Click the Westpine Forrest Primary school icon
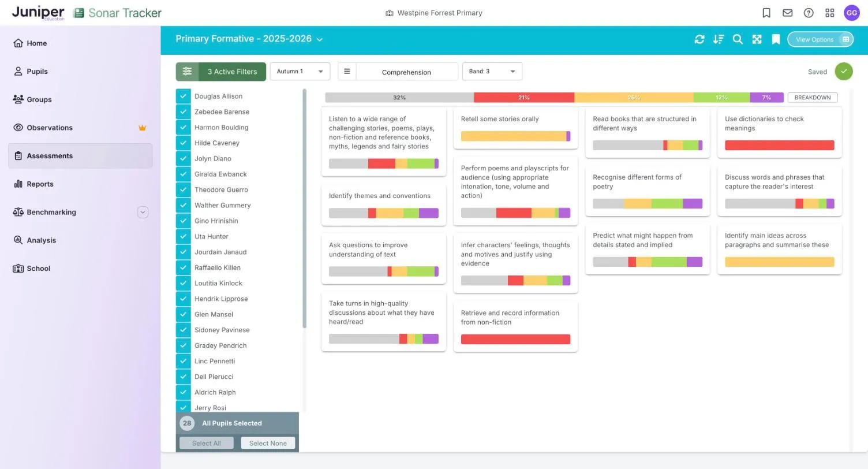Viewport: 868px width, 469px height. click(390, 13)
